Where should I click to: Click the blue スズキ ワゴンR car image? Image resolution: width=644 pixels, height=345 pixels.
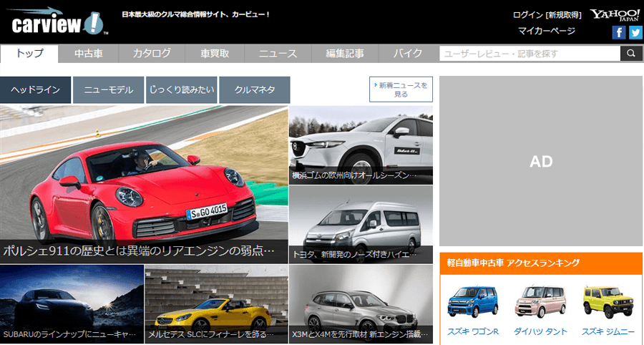472,302
